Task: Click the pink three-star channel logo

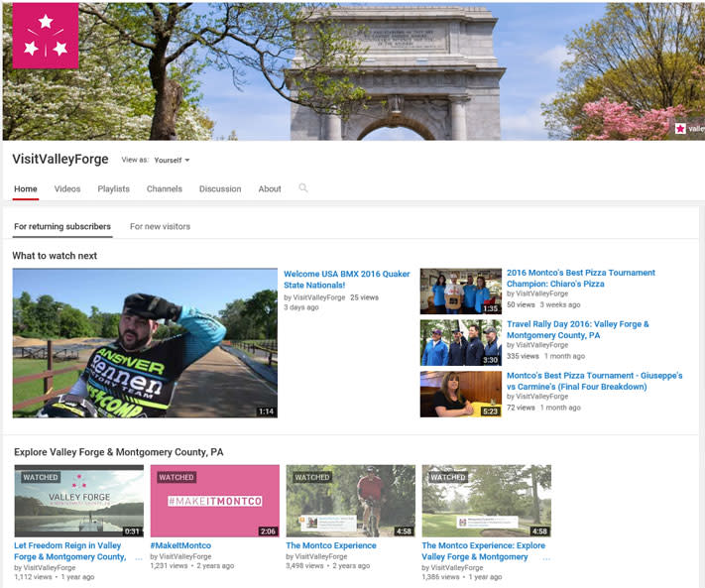Action: tap(46, 36)
